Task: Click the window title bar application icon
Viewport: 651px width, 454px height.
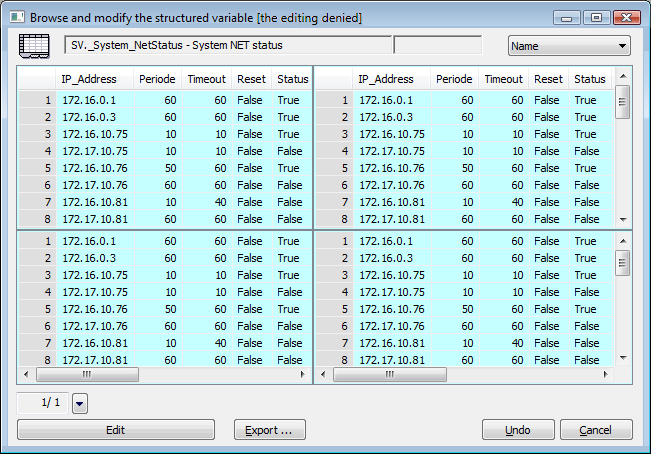Action: [x=14, y=17]
